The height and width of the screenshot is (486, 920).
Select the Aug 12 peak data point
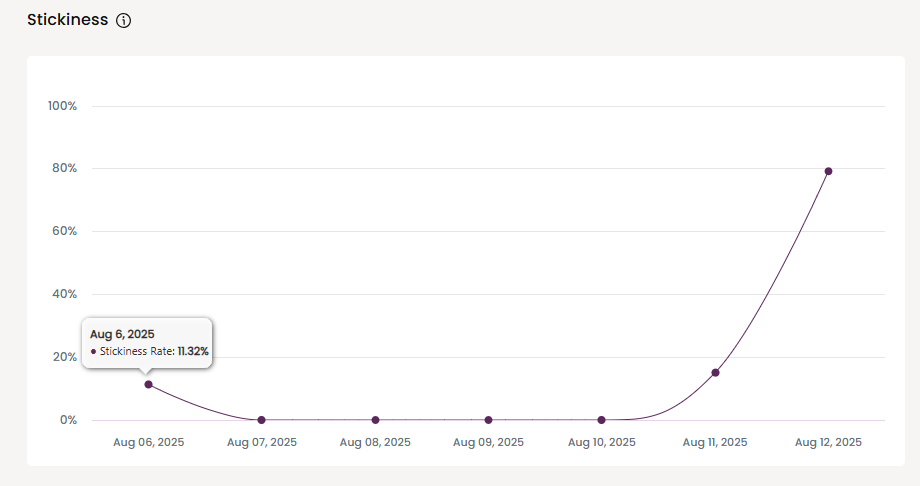[x=828, y=171]
